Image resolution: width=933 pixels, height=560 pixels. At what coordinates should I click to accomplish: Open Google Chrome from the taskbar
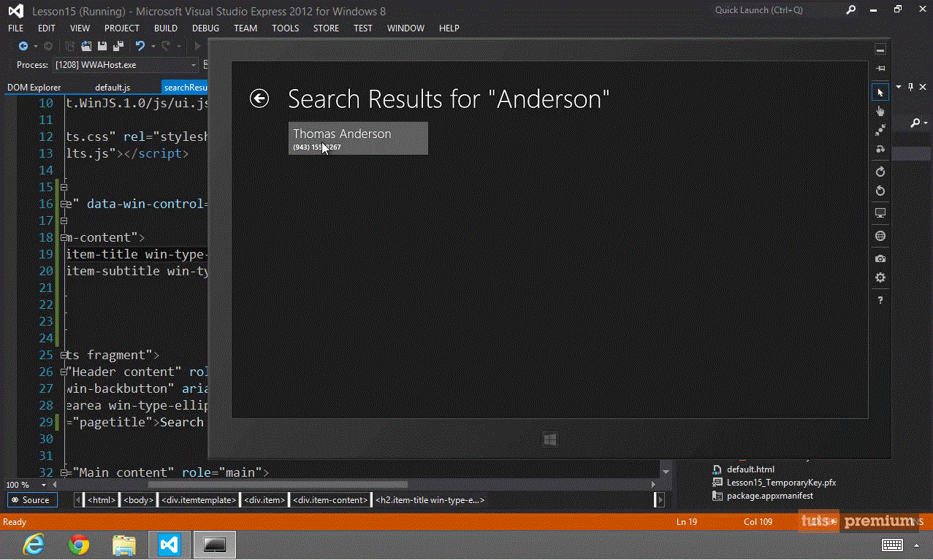[79, 545]
